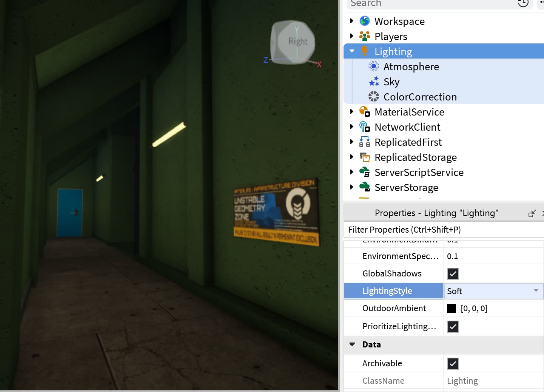
Task: Undock the Properties panel
Action: 532,213
